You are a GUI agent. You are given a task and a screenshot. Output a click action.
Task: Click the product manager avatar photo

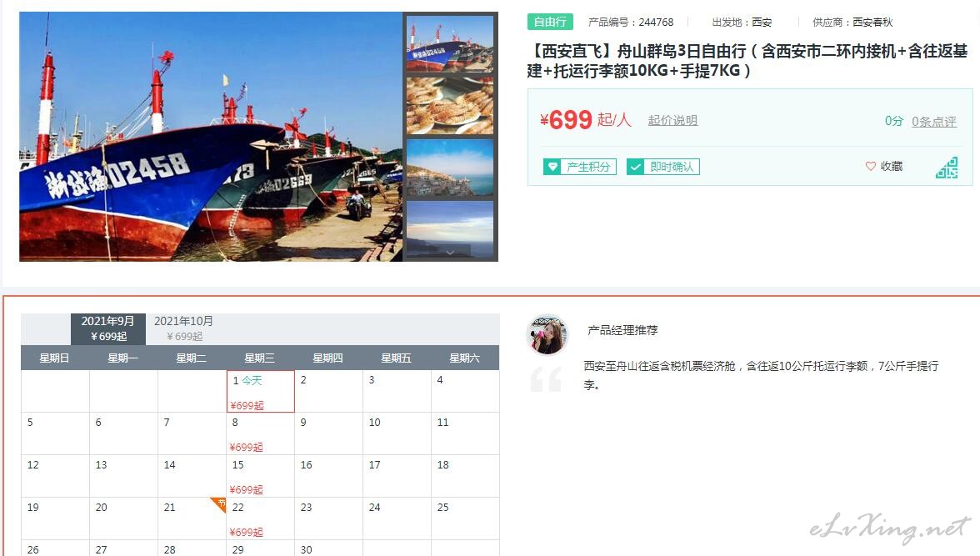click(x=547, y=334)
